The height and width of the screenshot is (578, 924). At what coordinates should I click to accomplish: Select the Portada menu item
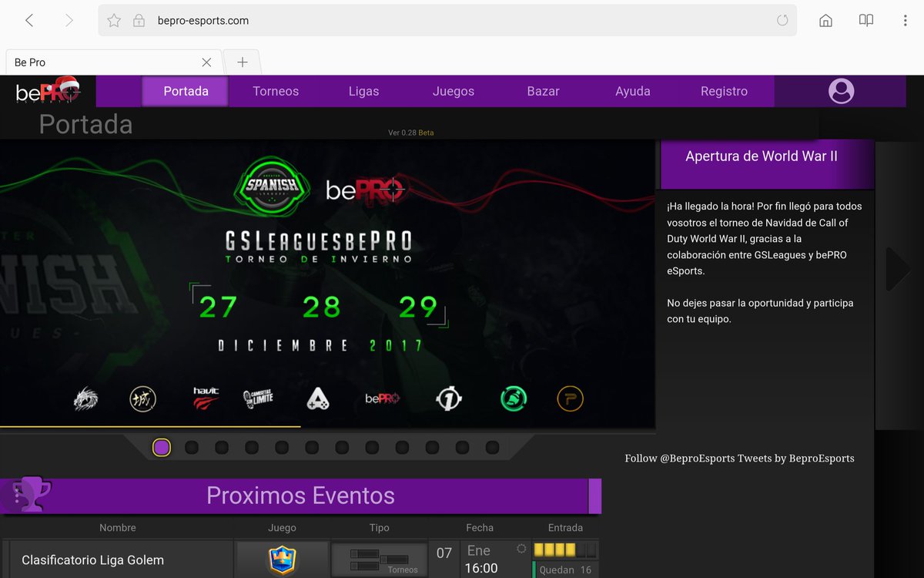tap(186, 91)
